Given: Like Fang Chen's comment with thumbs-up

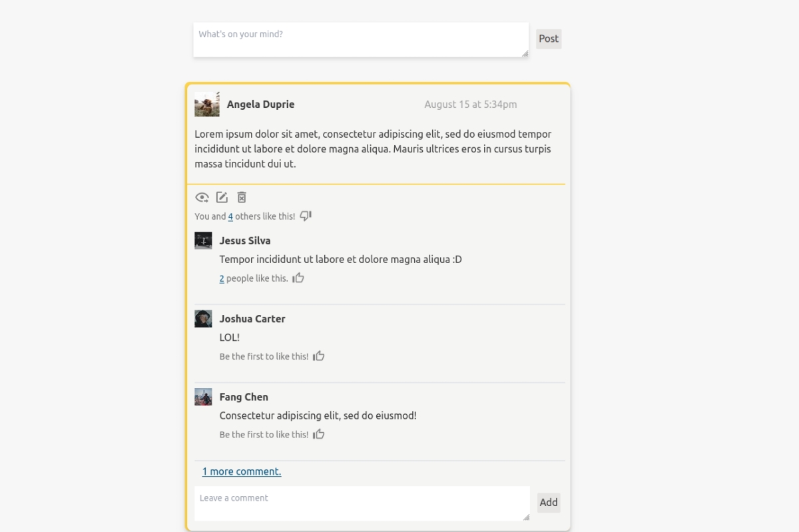Looking at the screenshot, I should pos(319,434).
